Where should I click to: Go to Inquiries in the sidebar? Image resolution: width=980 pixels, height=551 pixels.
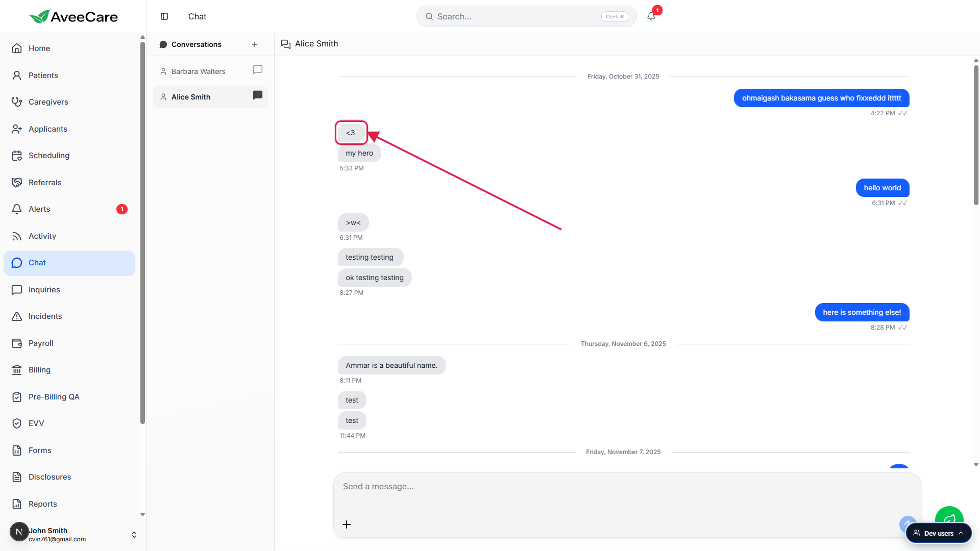click(69, 290)
